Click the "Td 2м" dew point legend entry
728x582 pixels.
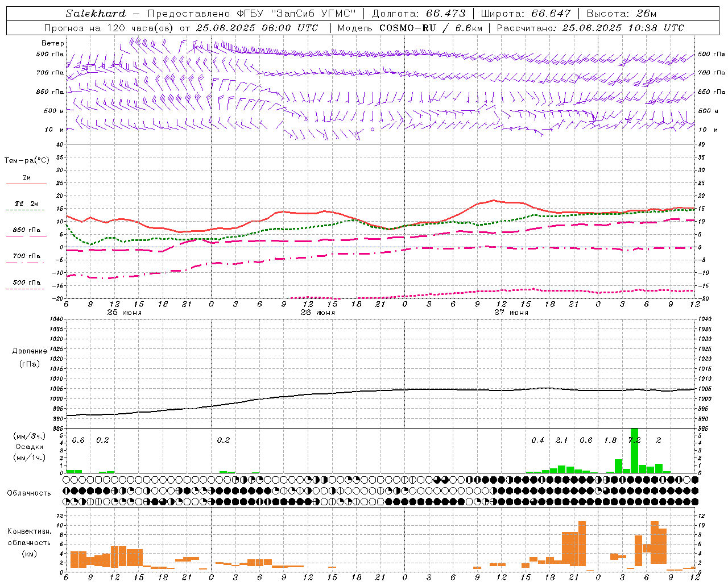[x=26, y=203]
